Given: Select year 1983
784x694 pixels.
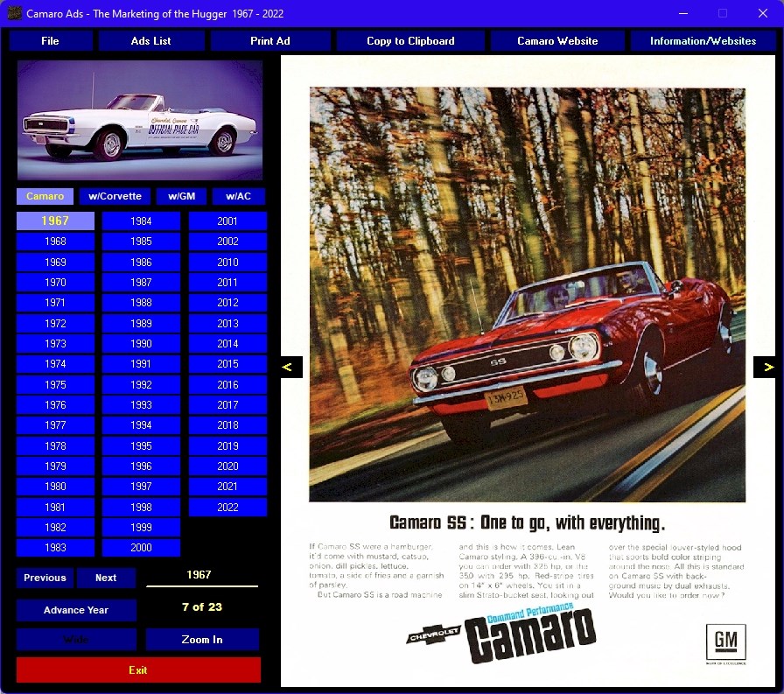Looking at the screenshot, I should 55,548.
